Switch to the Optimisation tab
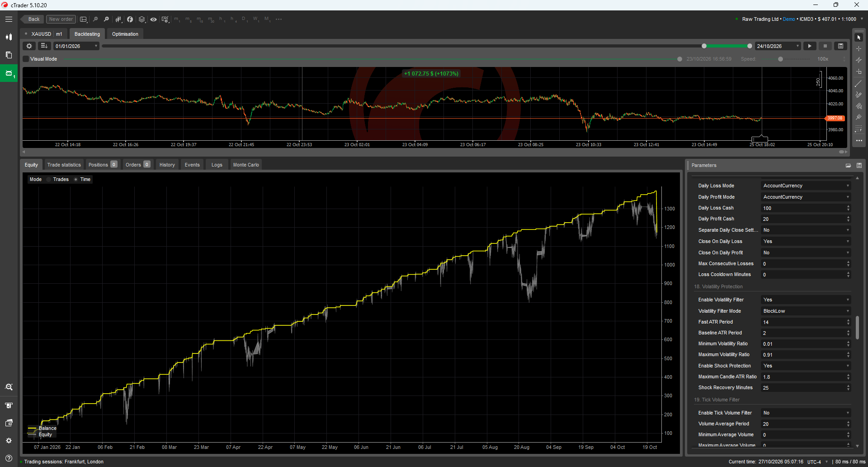This screenshot has height=467, width=868. [125, 34]
